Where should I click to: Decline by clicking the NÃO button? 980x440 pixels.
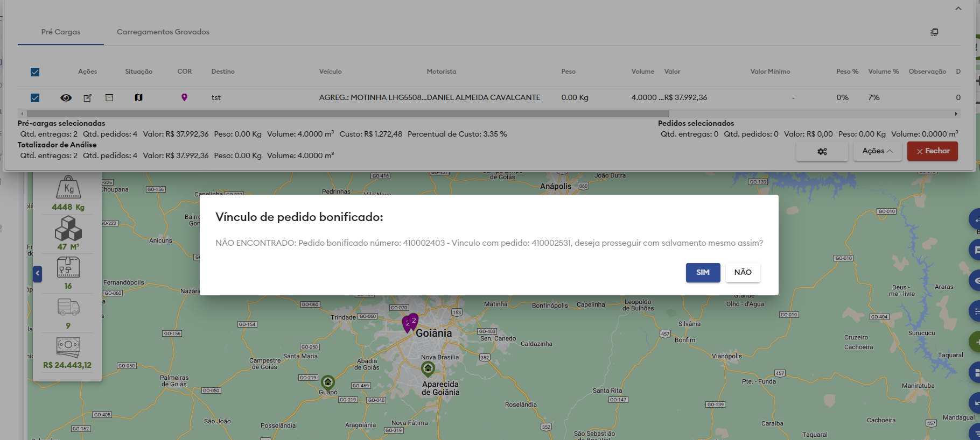click(743, 273)
